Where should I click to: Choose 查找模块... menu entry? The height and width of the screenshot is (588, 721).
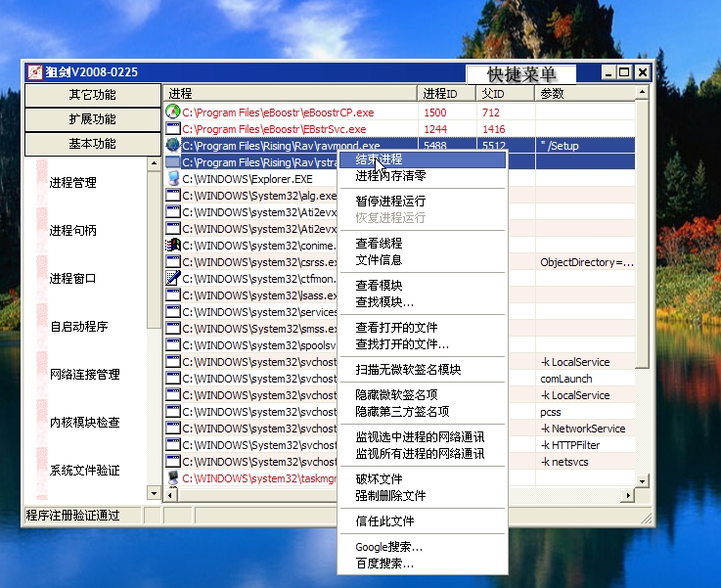423,302
